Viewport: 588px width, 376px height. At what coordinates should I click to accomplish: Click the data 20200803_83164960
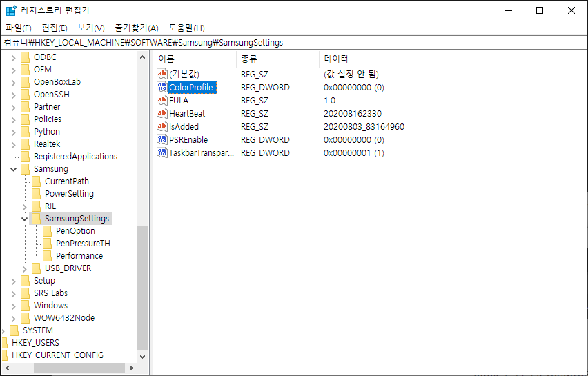(364, 127)
